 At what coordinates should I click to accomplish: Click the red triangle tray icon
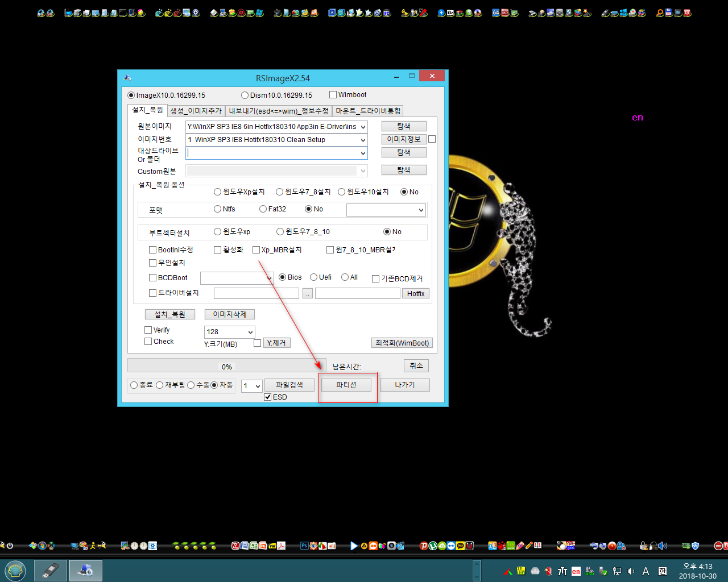[x=508, y=572]
